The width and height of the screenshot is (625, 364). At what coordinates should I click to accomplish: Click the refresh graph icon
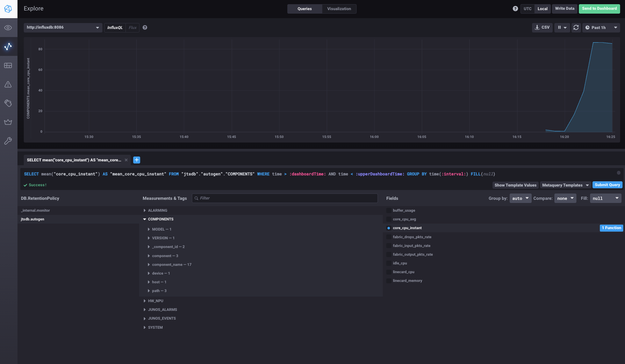(576, 28)
